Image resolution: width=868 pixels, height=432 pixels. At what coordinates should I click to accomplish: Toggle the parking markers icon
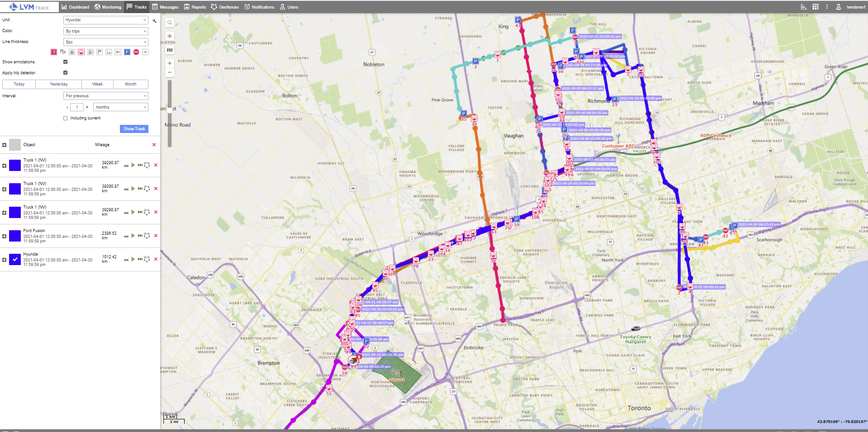tap(127, 52)
